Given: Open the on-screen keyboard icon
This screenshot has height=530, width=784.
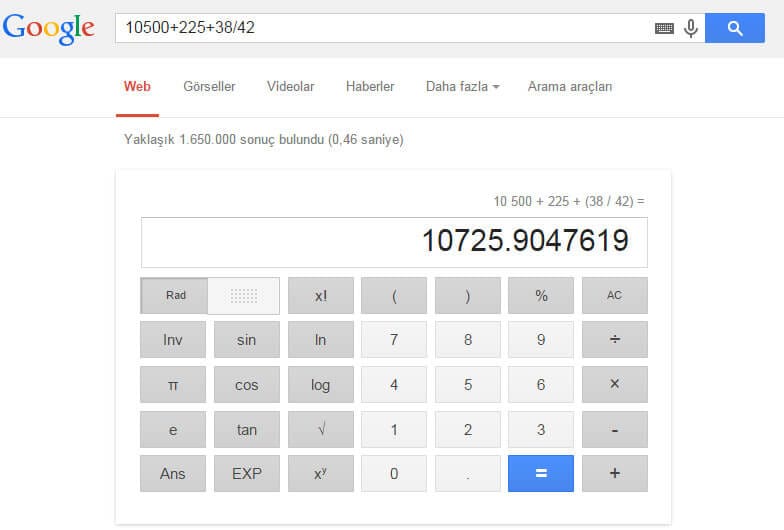Looking at the screenshot, I should (664, 29).
